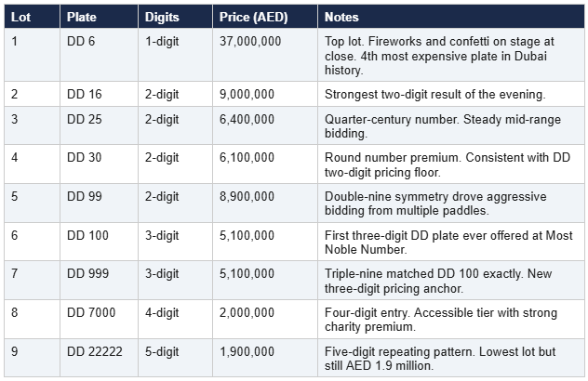Select the 37,000,000 price cell

pyautogui.click(x=247, y=42)
